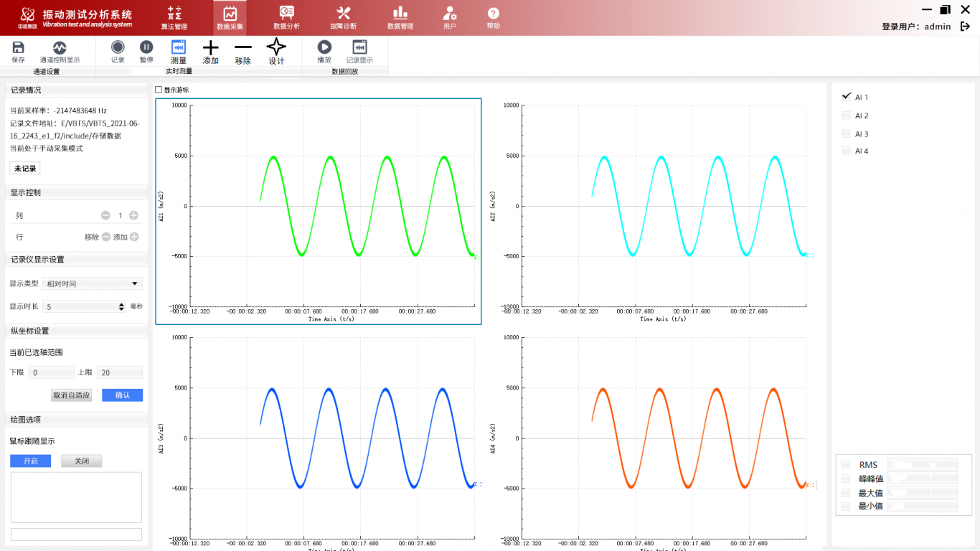Enable the 最大值 statistic checkbox
The width and height of the screenshot is (980, 551).
coord(846,493)
